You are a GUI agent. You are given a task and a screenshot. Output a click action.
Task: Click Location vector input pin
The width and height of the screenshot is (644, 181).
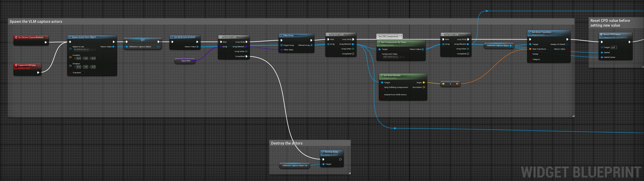[x=70, y=57]
